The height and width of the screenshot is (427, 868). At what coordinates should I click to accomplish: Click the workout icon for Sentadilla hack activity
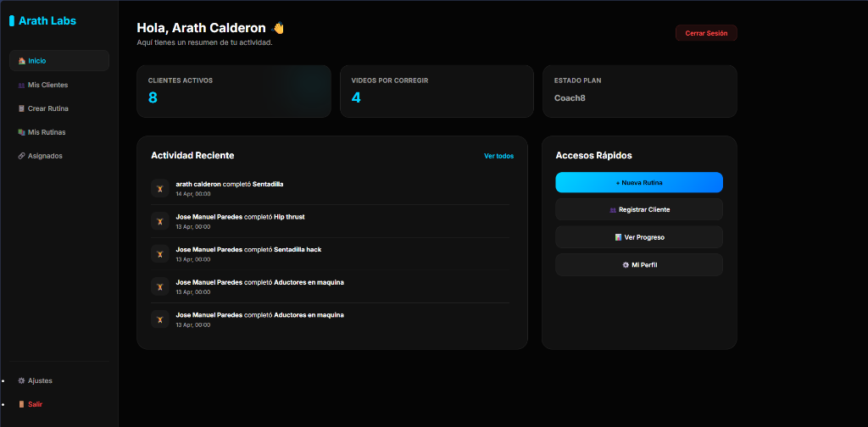click(160, 254)
